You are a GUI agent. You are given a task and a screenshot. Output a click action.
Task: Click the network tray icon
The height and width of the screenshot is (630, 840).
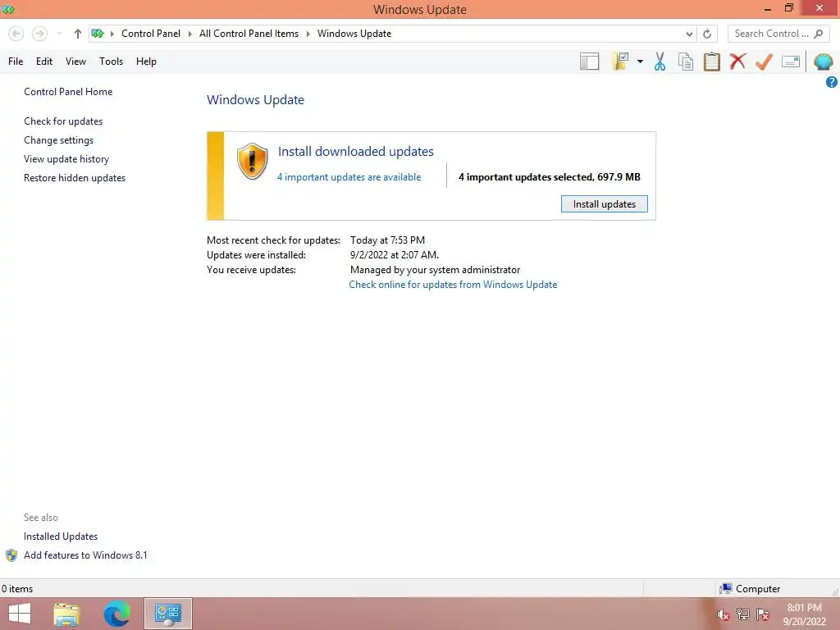(x=742, y=614)
